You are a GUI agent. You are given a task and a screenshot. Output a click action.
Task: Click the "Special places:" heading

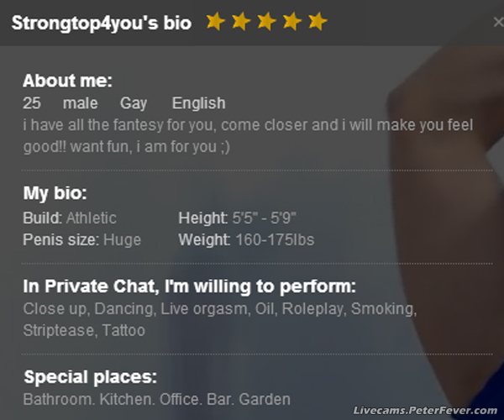(91, 377)
